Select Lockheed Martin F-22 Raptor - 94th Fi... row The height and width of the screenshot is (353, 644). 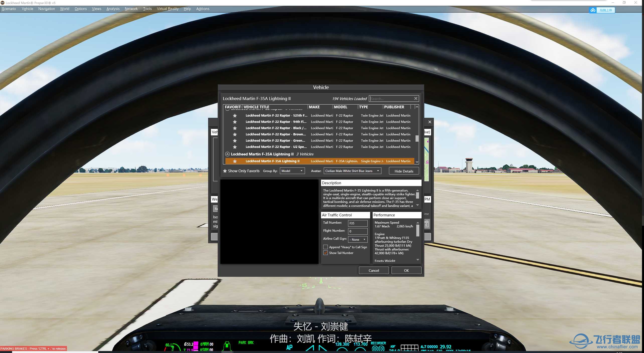[x=320, y=122]
